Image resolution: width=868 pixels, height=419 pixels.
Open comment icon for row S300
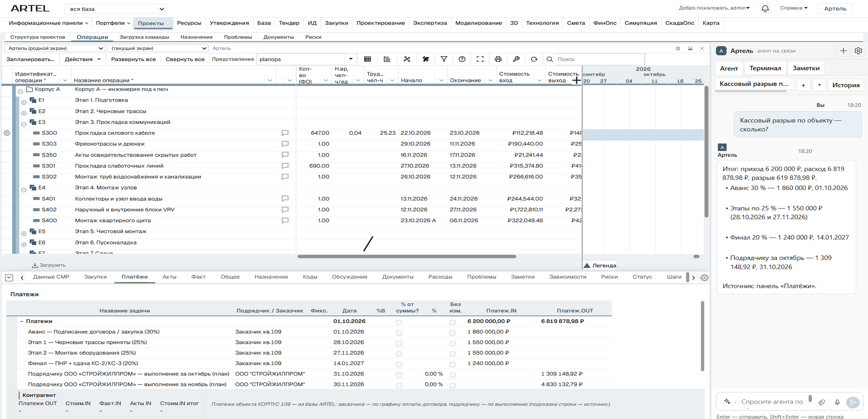click(285, 133)
